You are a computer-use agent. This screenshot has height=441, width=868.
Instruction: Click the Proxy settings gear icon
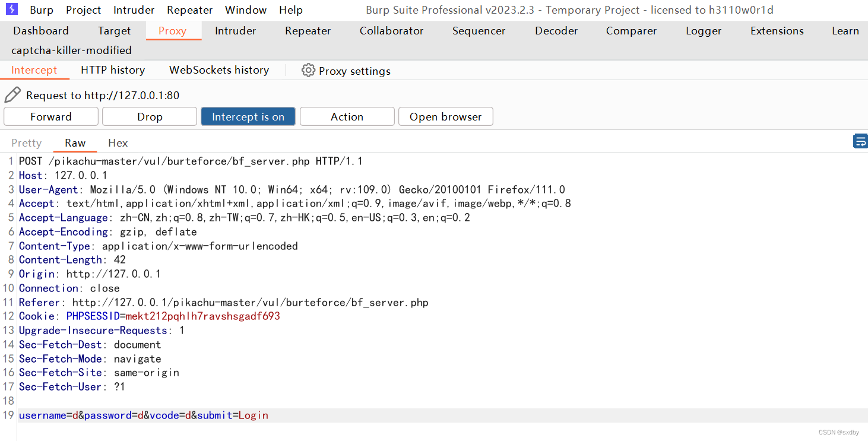pos(308,71)
